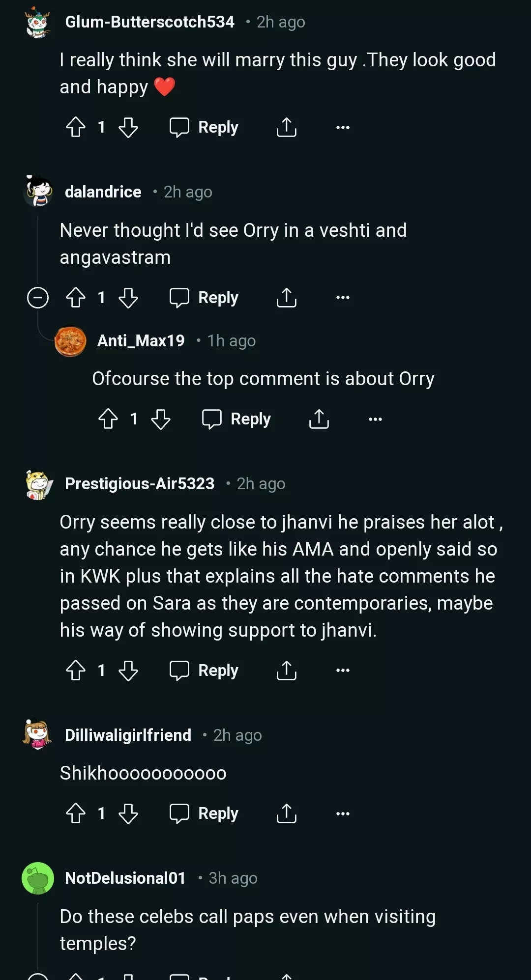Reply to Anti_Max19's comment

(x=236, y=419)
